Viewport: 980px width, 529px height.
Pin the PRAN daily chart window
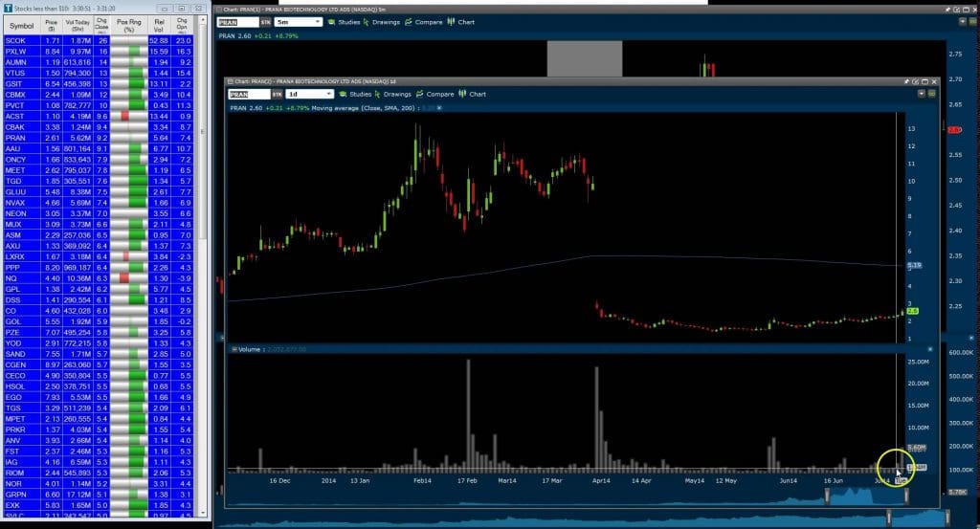tap(906, 81)
